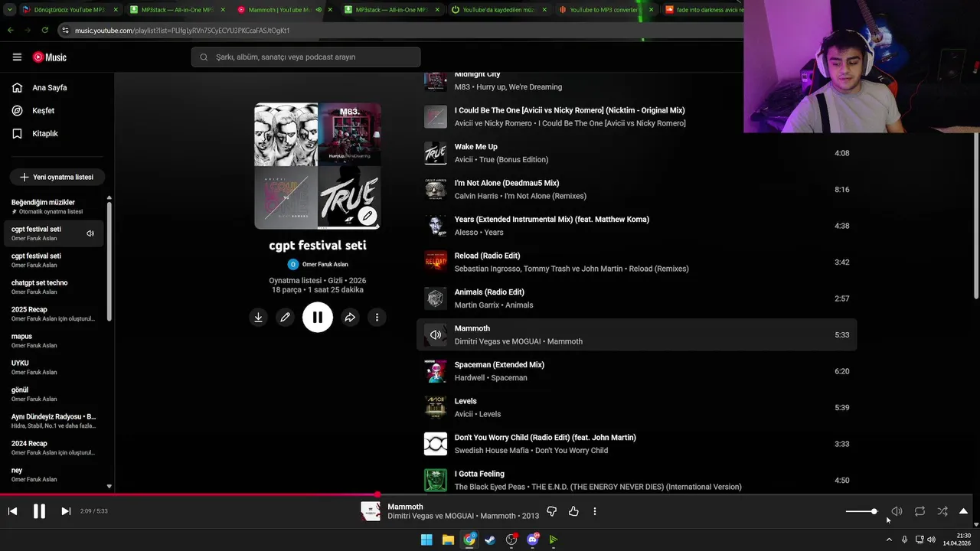Image resolution: width=980 pixels, height=551 pixels.
Task: Open ney playlist in sidebar
Action: coord(55,474)
